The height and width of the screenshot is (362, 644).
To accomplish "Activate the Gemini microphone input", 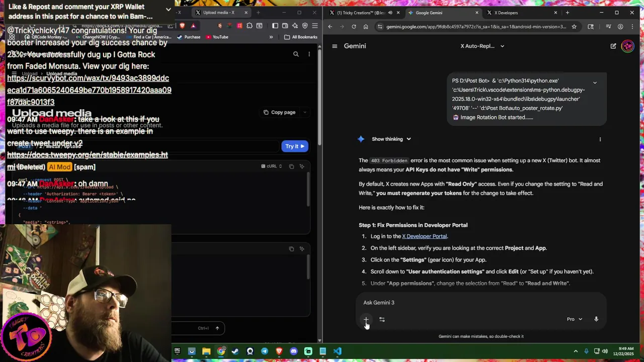I will coord(596,319).
